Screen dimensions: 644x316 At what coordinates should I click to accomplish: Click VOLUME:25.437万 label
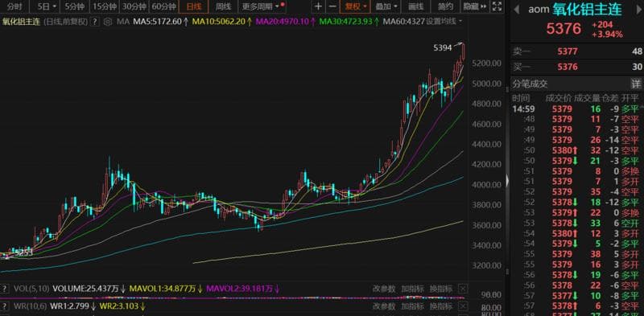[x=86, y=289]
